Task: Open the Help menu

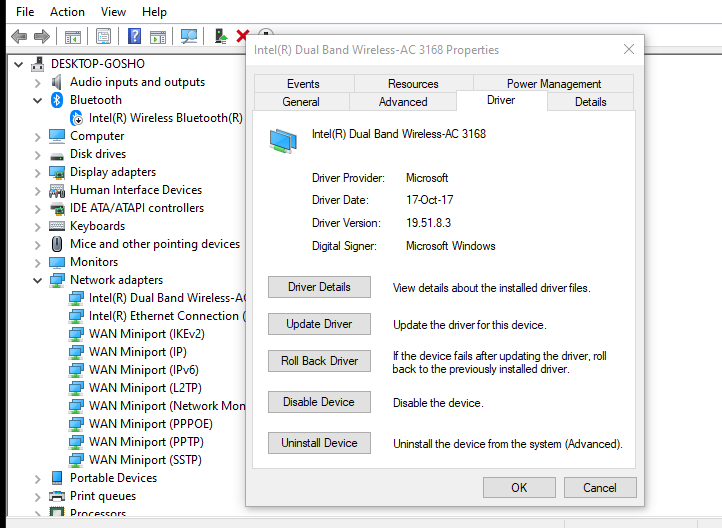Action: tap(154, 12)
